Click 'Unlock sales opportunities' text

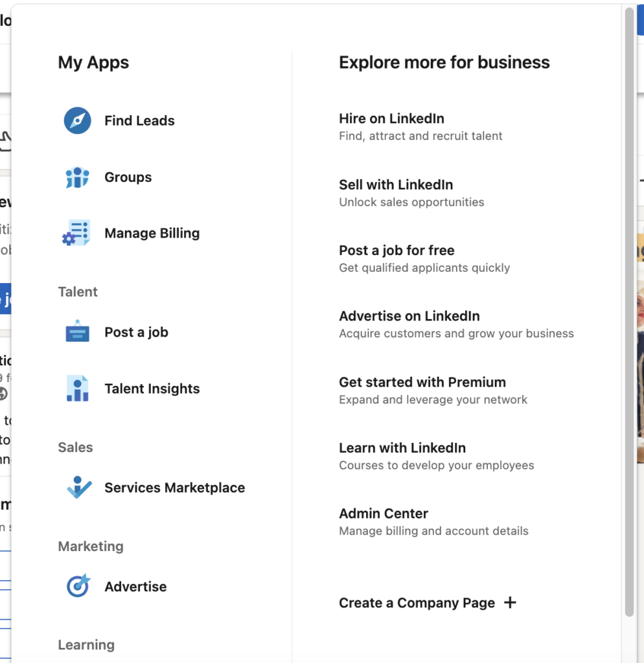coord(411,202)
